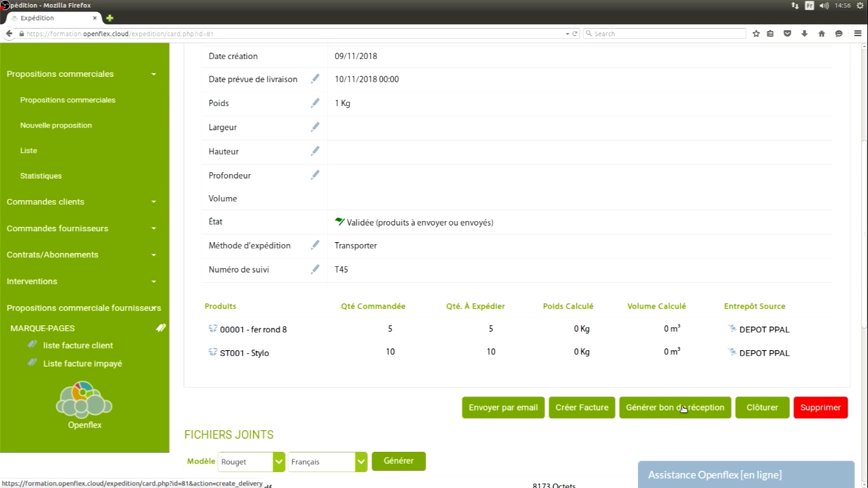
Task: Click pencil icon next to Numéro de suivi
Action: pyautogui.click(x=315, y=269)
